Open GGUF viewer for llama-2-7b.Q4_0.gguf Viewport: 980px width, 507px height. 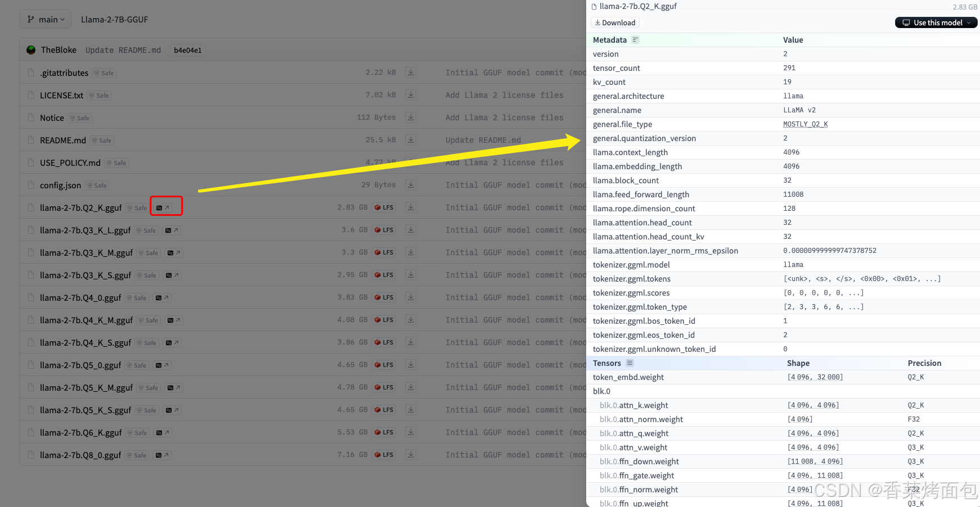[x=162, y=298]
